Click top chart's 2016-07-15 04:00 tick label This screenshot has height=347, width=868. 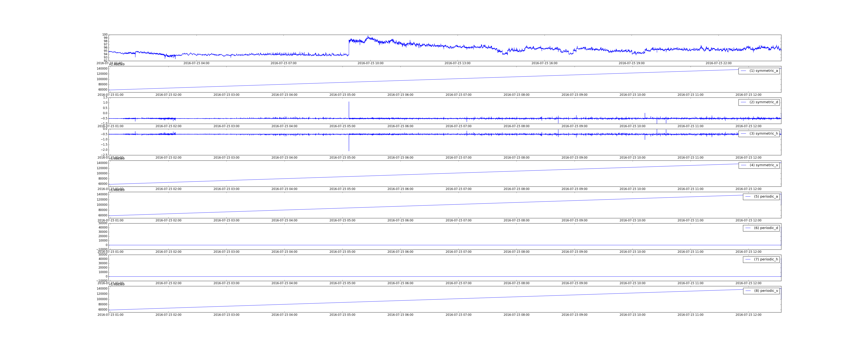pos(196,63)
